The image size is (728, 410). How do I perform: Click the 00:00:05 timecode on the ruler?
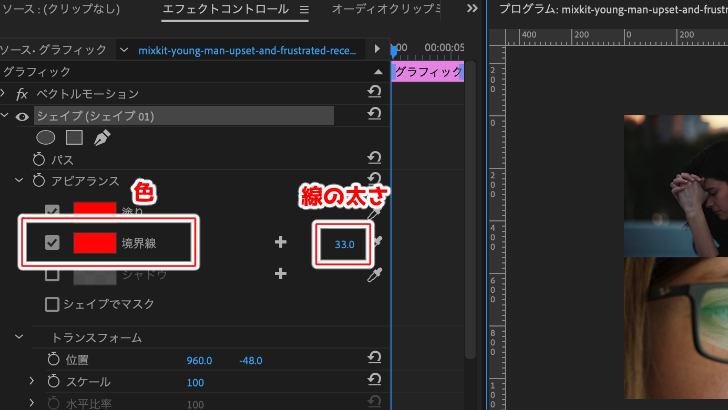tap(444, 47)
